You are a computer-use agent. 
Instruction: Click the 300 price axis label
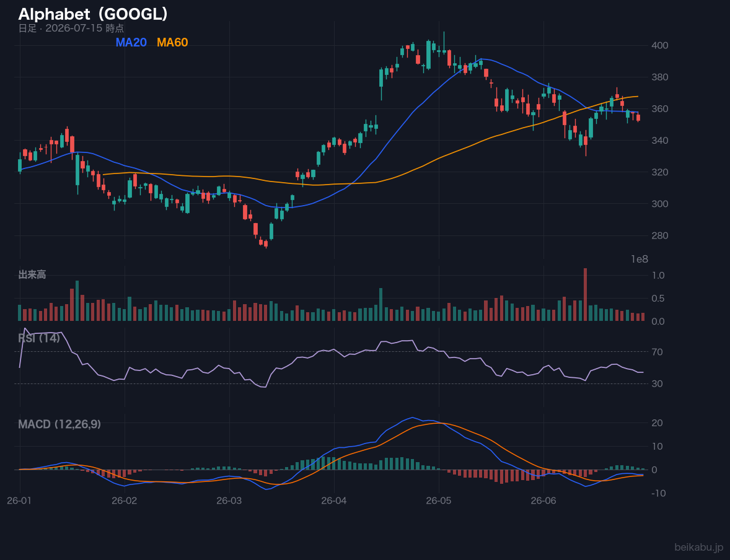click(660, 203)
